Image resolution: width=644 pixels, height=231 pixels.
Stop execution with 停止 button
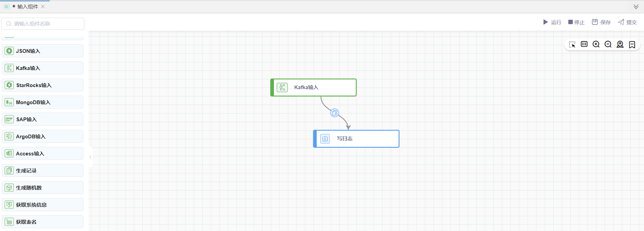tap(576, 22)
